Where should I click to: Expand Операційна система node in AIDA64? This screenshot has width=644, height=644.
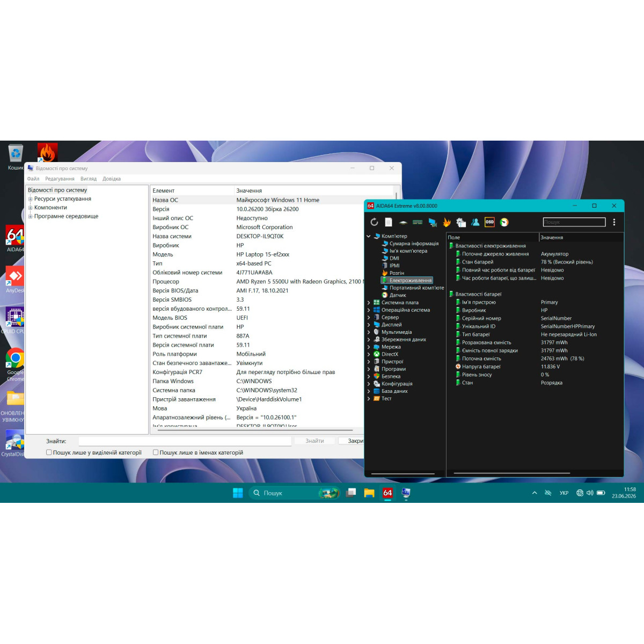point(369,310)
